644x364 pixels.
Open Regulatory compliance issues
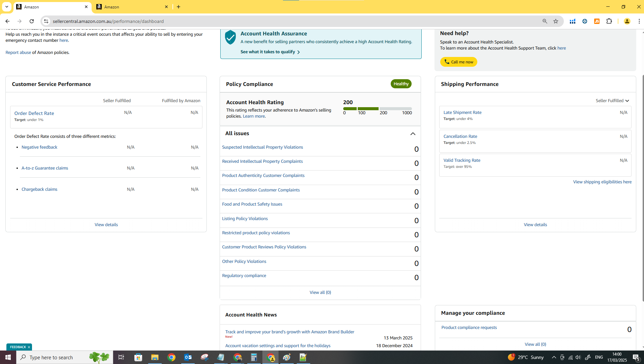click(244, 276)
